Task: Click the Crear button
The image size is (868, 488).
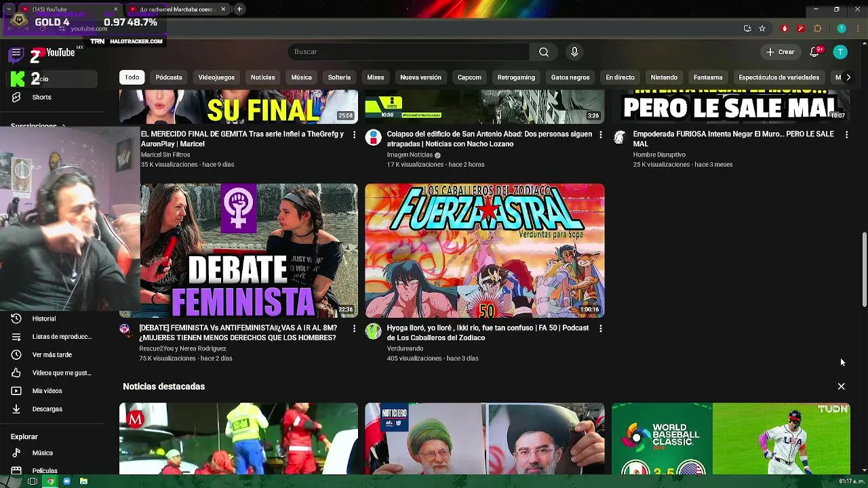Action: pos(780,52)
